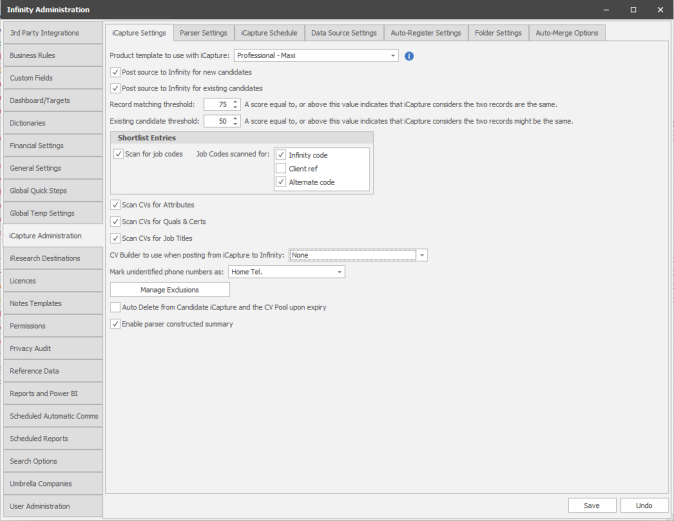Enable Auto Delete from Candidate iCapture checkbox
Image resolution: width=674 pixels, height=521 pixels.
[115, 307]
